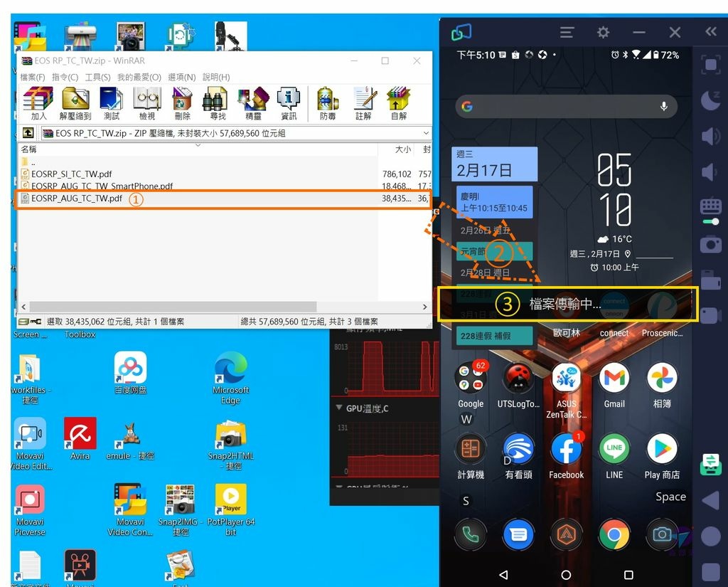Select the EOSRP_SI_TC_TW.pdf file row
The height and width of the screenshot is (587, 728).
pos(225,174)
